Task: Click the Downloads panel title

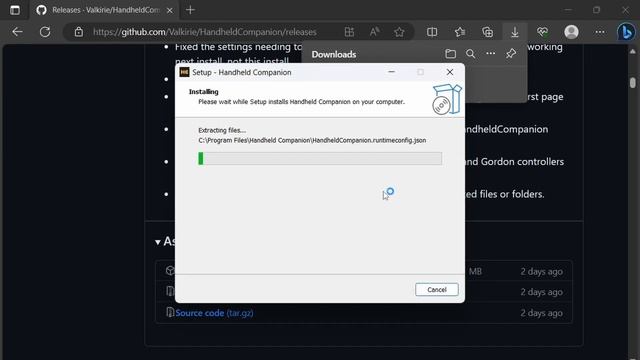Action: [x=334, y=54]
